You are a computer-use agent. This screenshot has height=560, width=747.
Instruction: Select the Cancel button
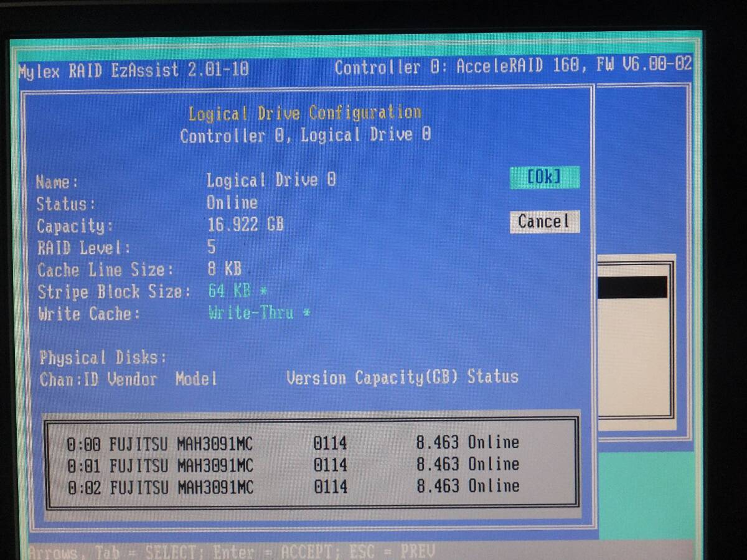pos(545,222)
